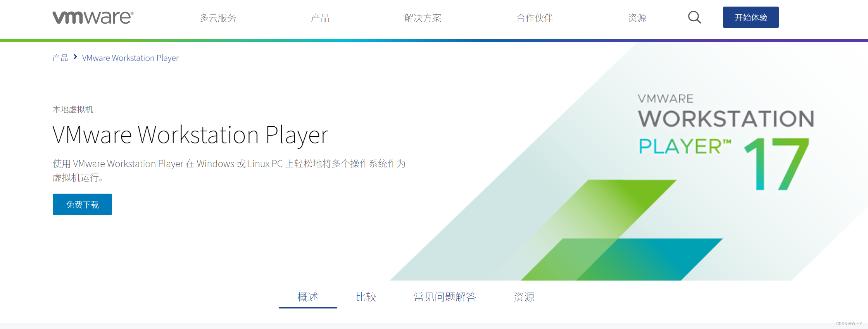Select the 概述 tab

[308, 297]
